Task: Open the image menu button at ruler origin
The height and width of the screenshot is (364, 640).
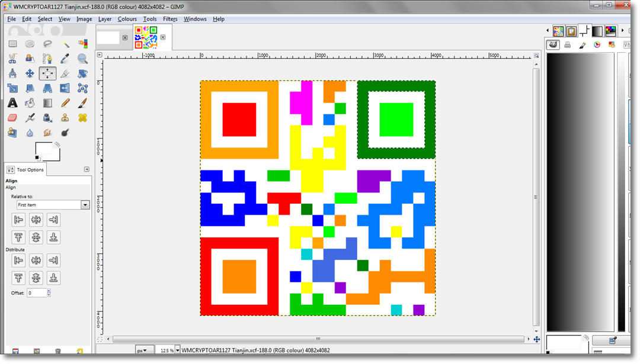Action: tap(100, 54)
